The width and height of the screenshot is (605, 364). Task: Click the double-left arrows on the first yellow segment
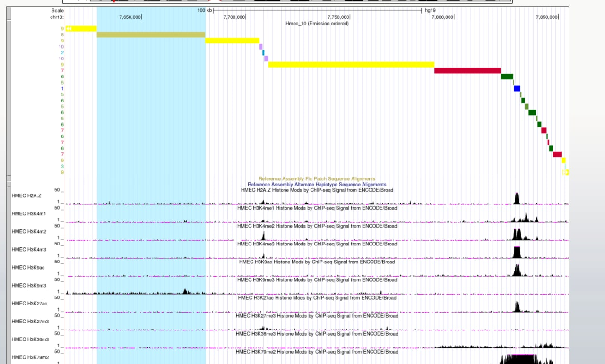point(69,29)
